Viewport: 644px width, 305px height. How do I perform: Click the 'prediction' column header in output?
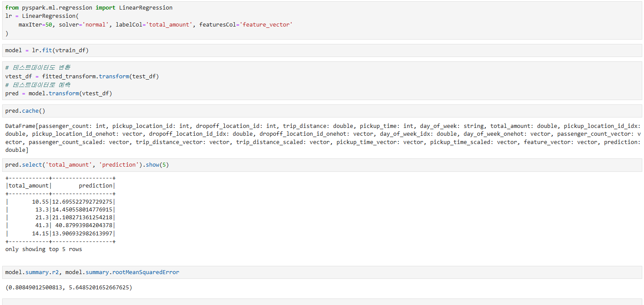[96, 185]
